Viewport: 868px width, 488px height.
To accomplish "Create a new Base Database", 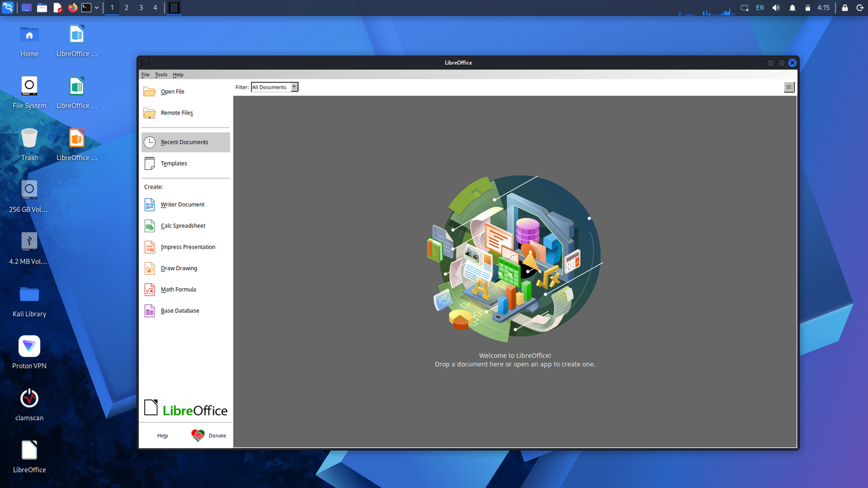I will 186,311.
